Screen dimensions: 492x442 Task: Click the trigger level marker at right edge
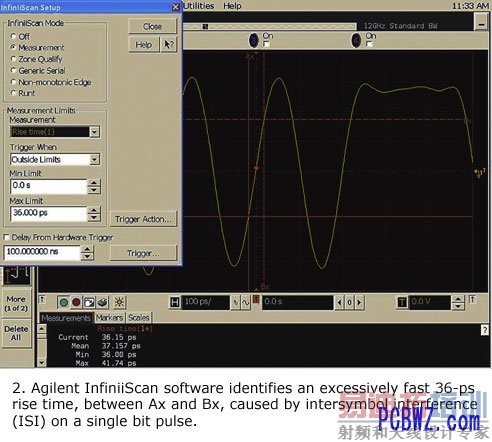[480, 173]
